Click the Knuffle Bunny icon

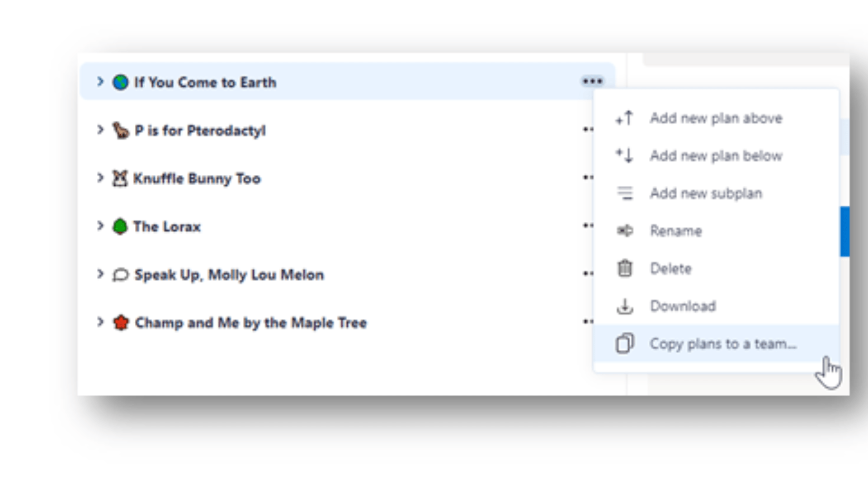click(x=120, y=178)
